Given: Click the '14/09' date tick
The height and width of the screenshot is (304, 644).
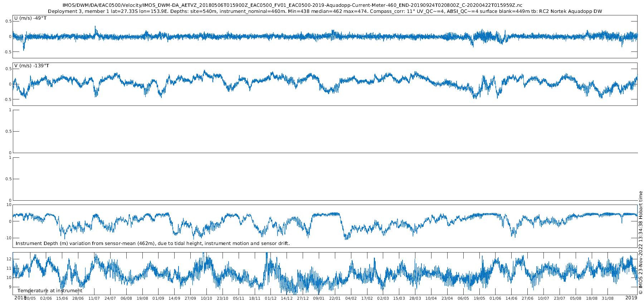Looking at the screenshot, I should click(175, 299).
